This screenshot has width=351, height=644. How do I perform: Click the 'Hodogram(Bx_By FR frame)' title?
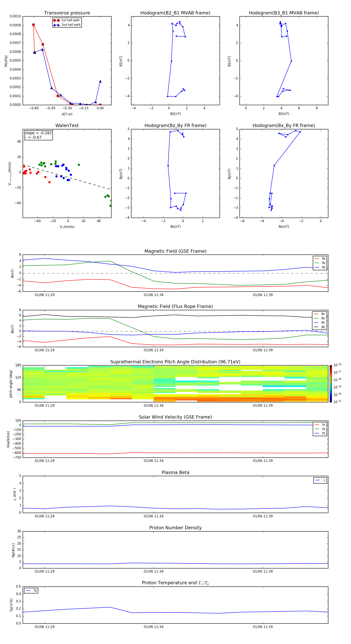pyautogui.click(x=284, y=125)
